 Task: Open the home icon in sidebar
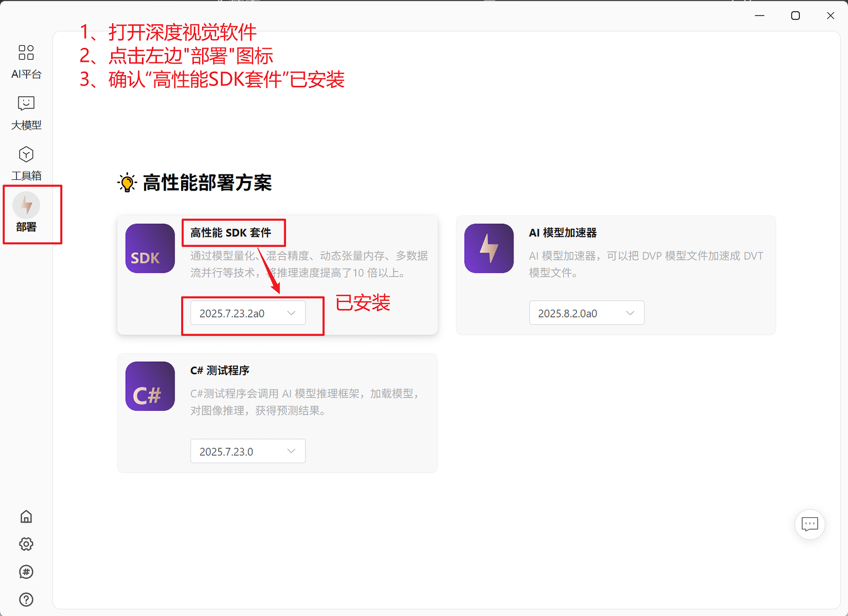26,516
